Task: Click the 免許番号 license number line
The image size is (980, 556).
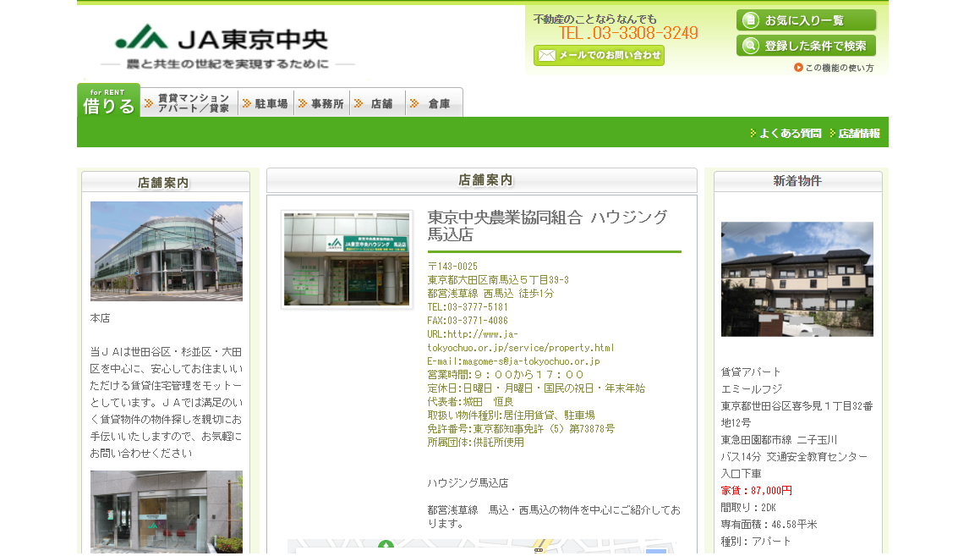Action: (521, 429)
